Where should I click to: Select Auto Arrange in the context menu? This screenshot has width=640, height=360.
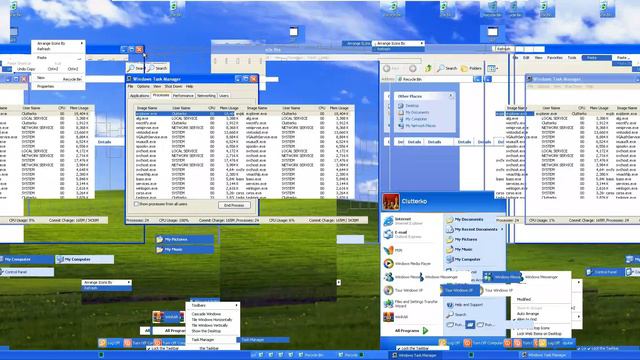pyautogui.click(x=528, y=313)
